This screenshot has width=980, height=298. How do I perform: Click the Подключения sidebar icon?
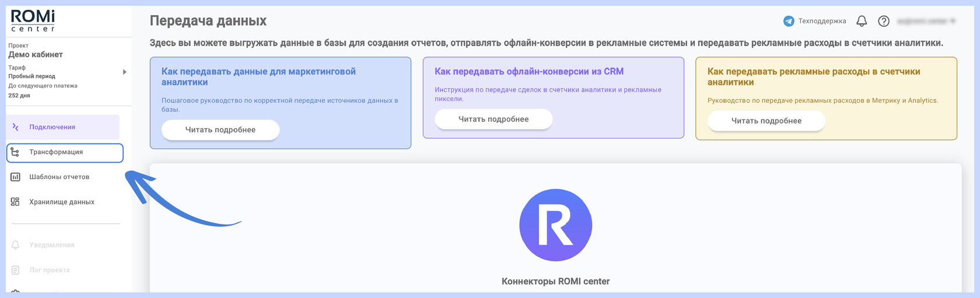[16, 127]
